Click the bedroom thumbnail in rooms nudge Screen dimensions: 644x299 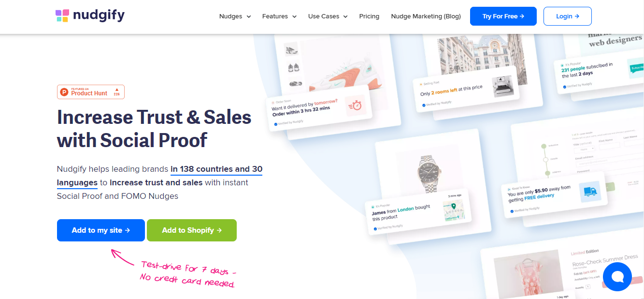(502, 85)
